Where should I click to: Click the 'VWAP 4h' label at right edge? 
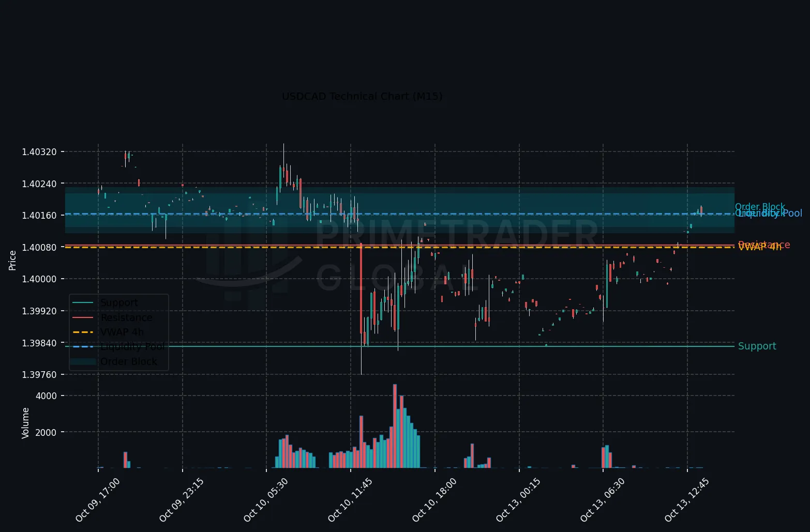point(760,248)
